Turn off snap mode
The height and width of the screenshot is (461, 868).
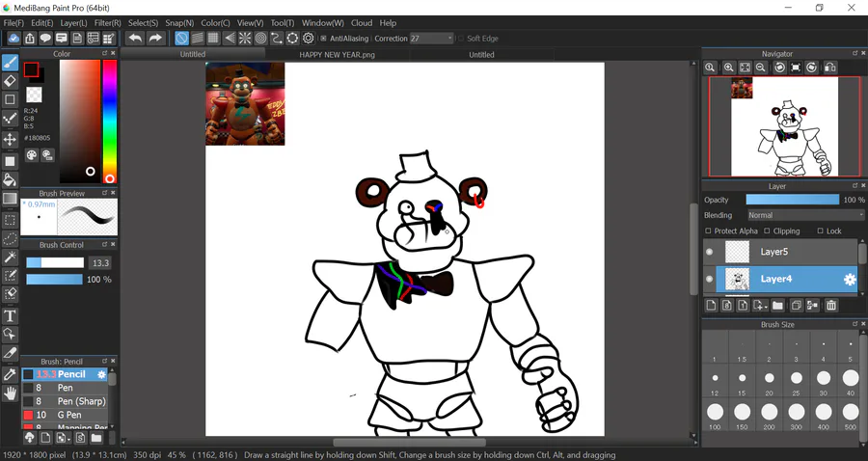(181, 39)
